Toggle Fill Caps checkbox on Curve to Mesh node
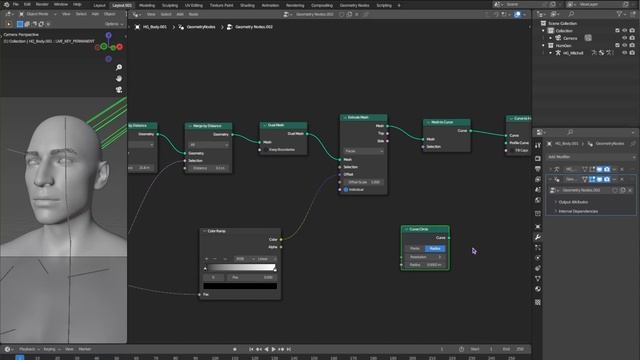The width and height of the screenshot is (640, 360). click(x=512, y=151)
